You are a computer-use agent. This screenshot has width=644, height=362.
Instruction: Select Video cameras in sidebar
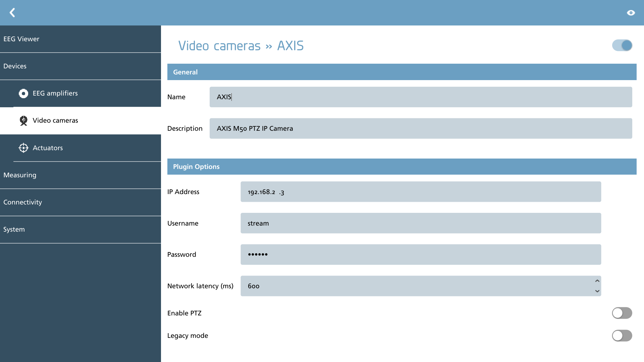[x=80, y=121]
